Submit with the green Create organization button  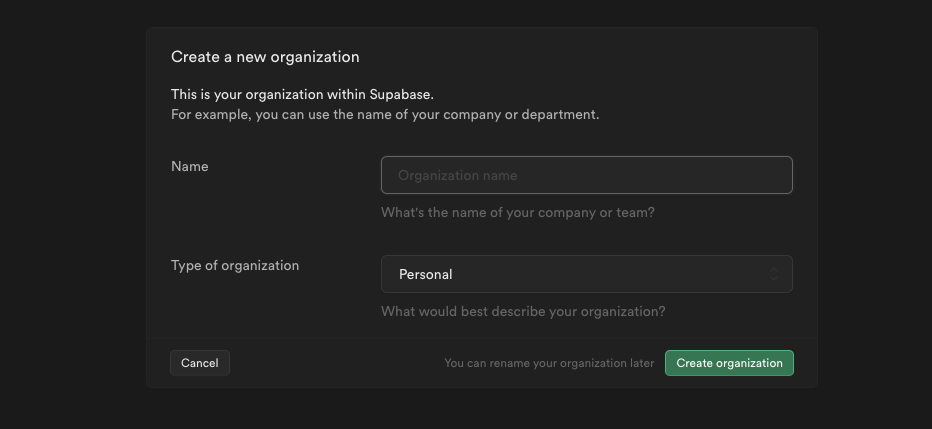pyautogui.click(x=729, y=363)
